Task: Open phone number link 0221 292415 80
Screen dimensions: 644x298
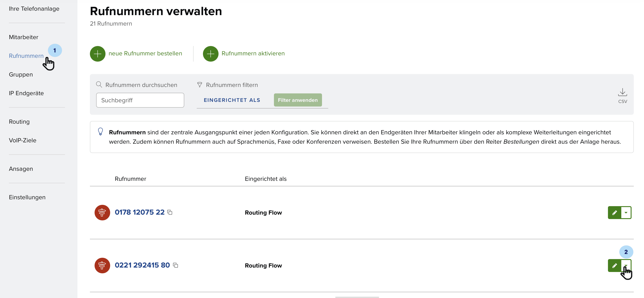Action: pyautogui.click(x=142, y=265)
